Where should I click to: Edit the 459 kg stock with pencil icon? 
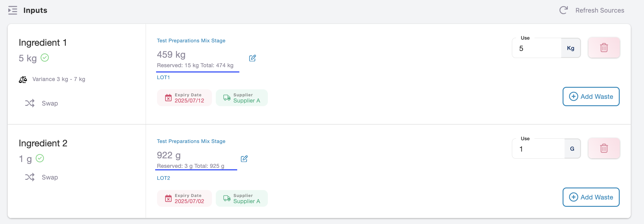[x=252, y=58]
